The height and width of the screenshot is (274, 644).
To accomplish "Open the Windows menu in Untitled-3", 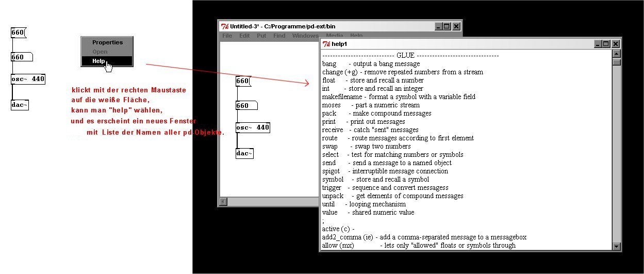I will (305, 36).
